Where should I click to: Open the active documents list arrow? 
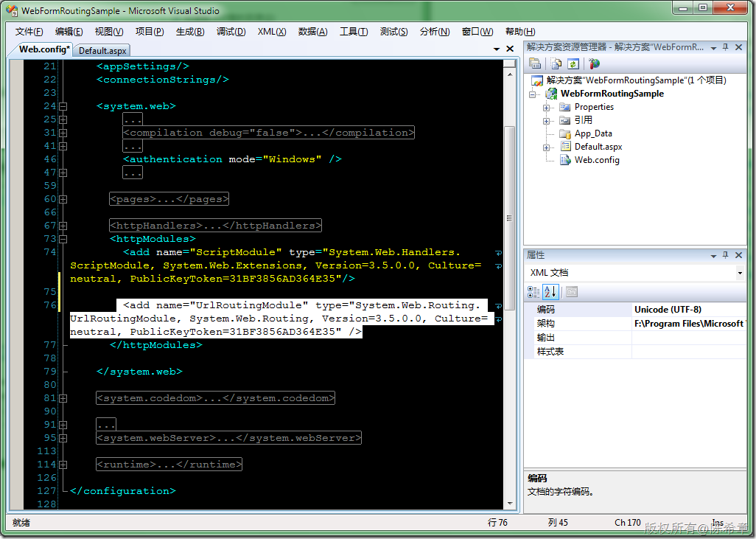[497, 49]
